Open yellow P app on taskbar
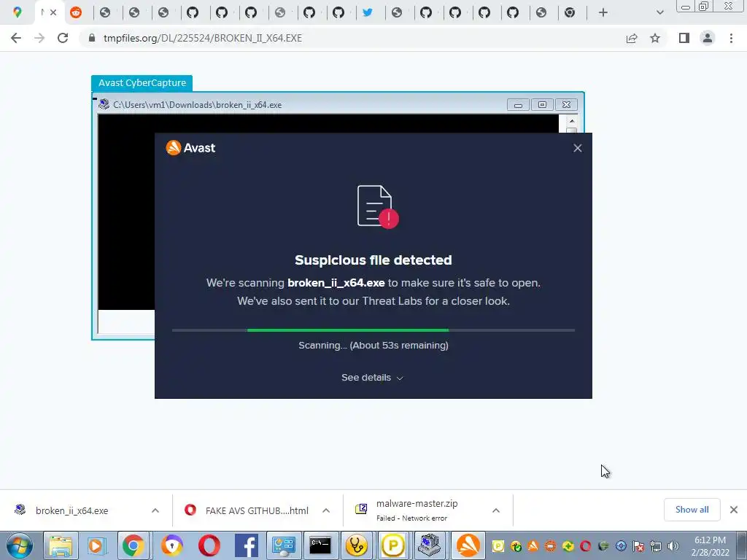The width and height of the screenshot is (747, 560). (393, 545)
